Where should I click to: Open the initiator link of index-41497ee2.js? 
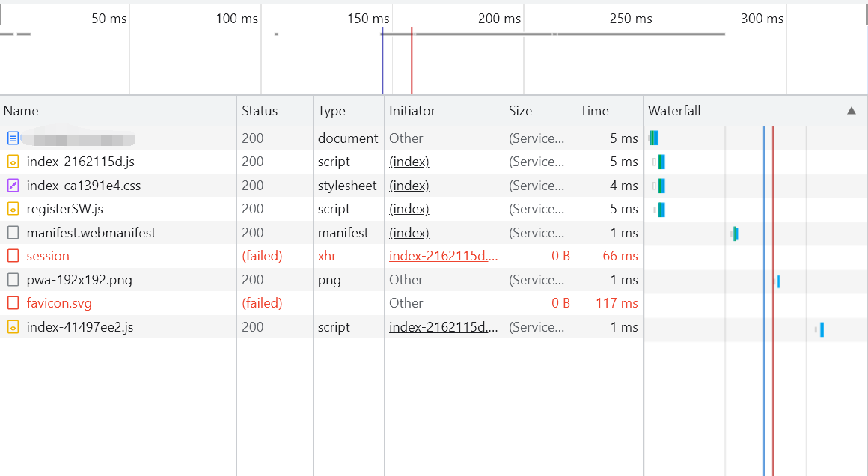444,326
